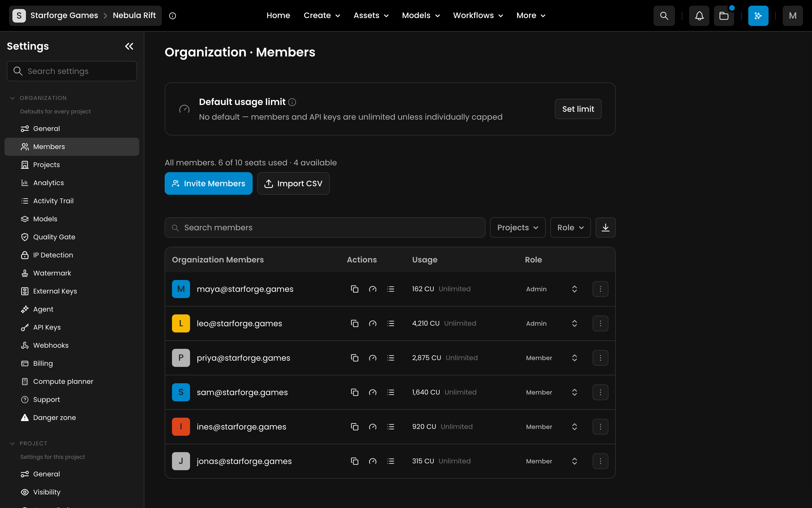Collapse the Settings sidebar with double chevron
This screenshot has width=812, height=508.
pos(129,46)
